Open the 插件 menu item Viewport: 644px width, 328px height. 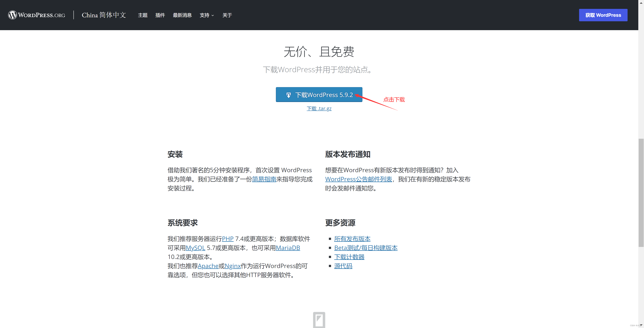coord(160,15)
